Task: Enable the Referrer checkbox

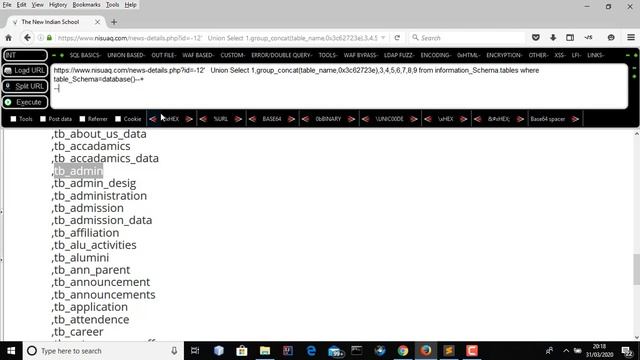Action: point(82,119)
